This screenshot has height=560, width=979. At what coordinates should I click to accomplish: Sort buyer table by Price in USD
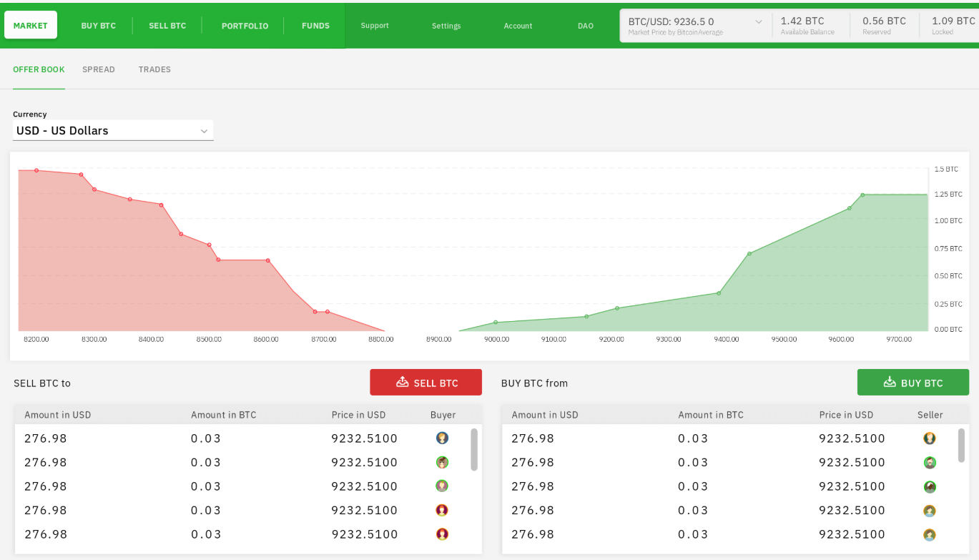coord(358,415)
